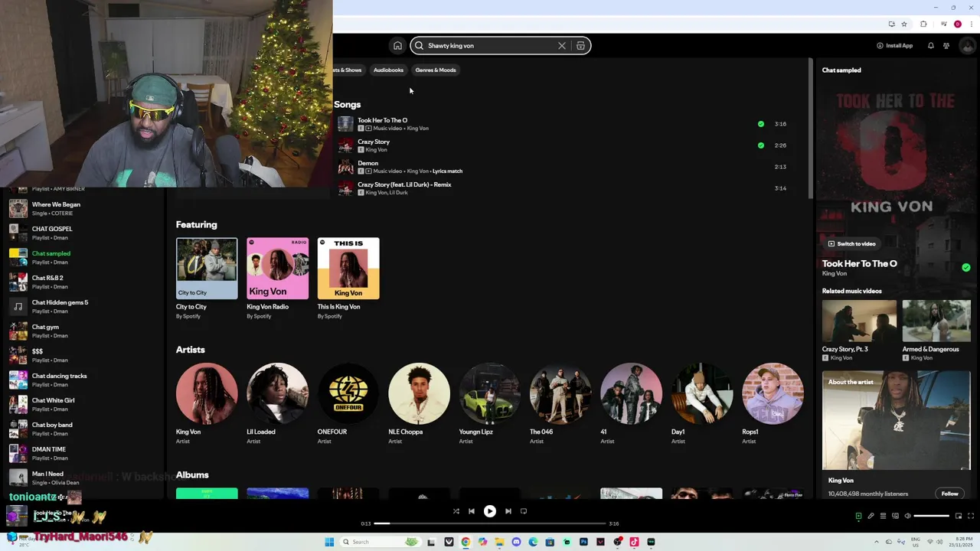The height and width of the screenshot is (551, 980).
Task: Bookmark page with Chrome star icon
Action: [904, 24]
